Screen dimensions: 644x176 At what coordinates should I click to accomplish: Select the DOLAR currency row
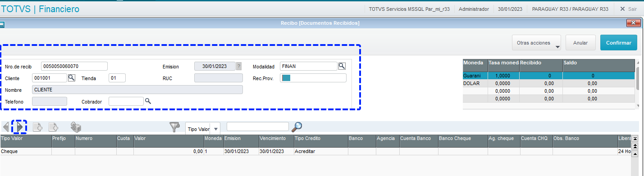tap(549, 83)
